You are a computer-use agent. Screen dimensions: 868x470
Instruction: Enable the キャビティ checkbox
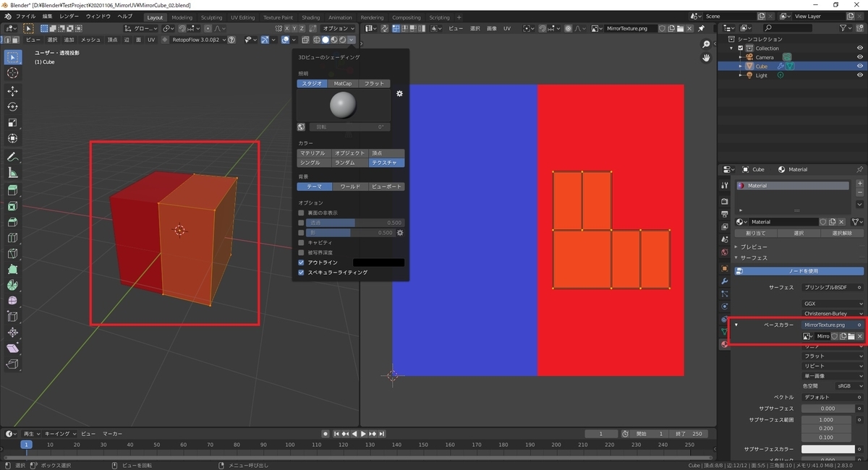pyautogui.click(x=302, y=242)
